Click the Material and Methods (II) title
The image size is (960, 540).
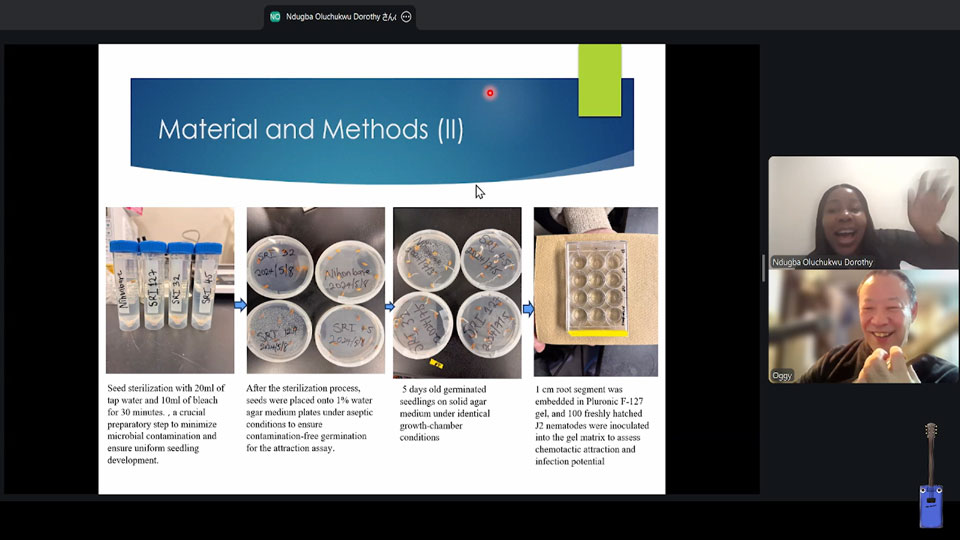[311, 129]
